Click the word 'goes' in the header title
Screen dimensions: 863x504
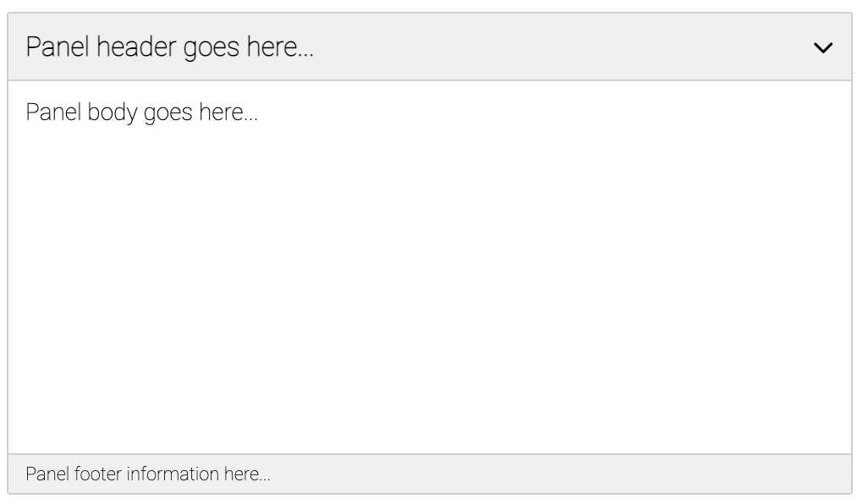pyautogui.click(x=212, y=50)
